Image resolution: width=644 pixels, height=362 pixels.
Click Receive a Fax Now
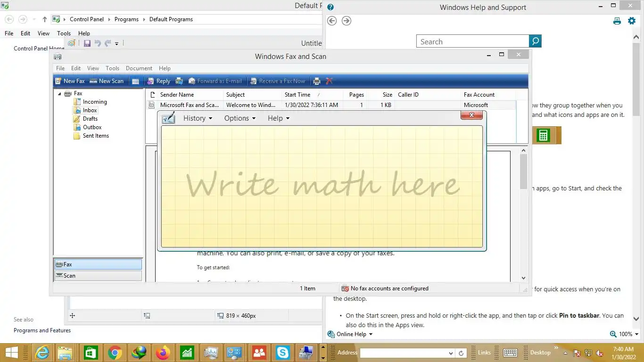(278, 81)
